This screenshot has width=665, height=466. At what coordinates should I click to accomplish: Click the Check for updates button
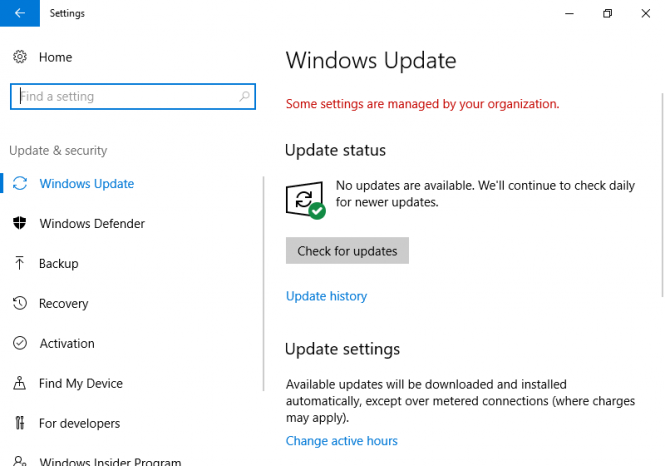tap(347, 251)
